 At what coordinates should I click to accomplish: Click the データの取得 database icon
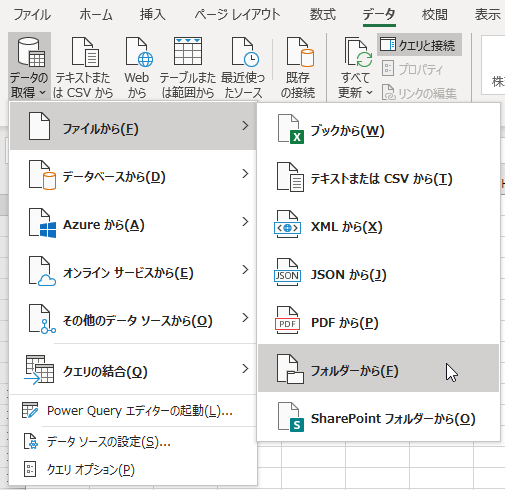31,52
